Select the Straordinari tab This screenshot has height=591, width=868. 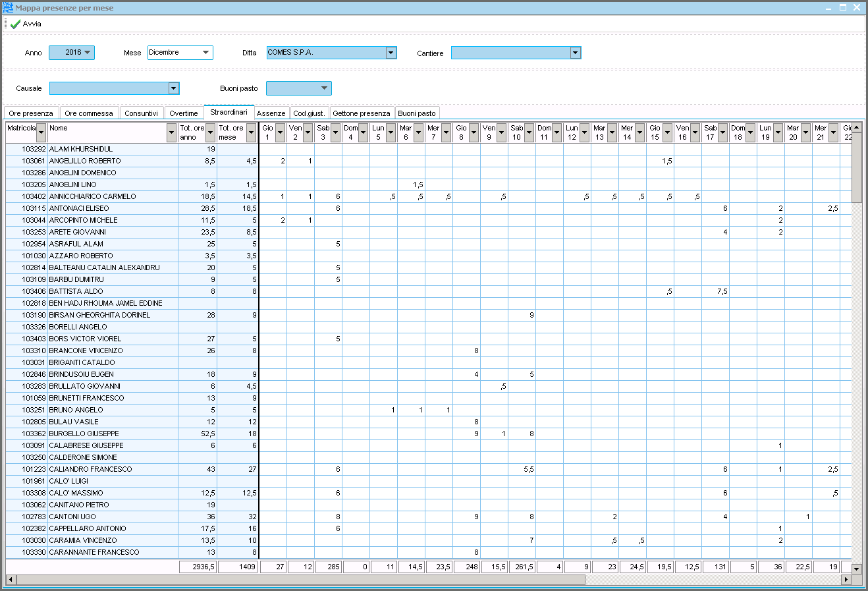click(229, 112)
